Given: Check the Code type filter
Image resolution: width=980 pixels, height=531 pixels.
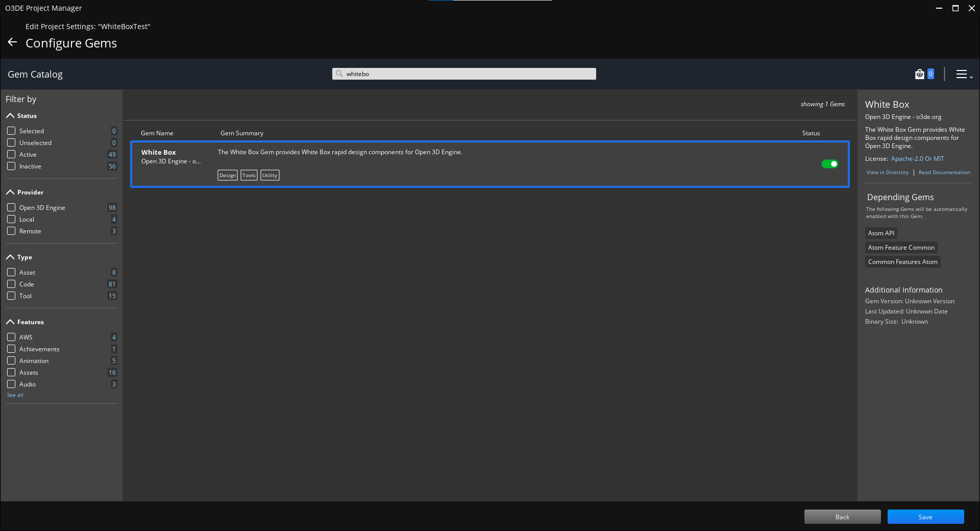Looking at the screenshot, I should tap(11, 284).
